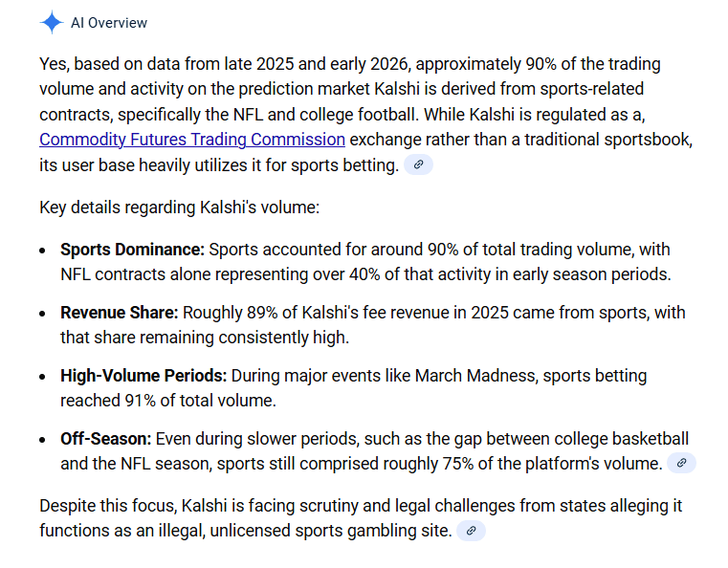Click the 'Off-Season:' bold heading
The image size is (728, 568).
105,439
